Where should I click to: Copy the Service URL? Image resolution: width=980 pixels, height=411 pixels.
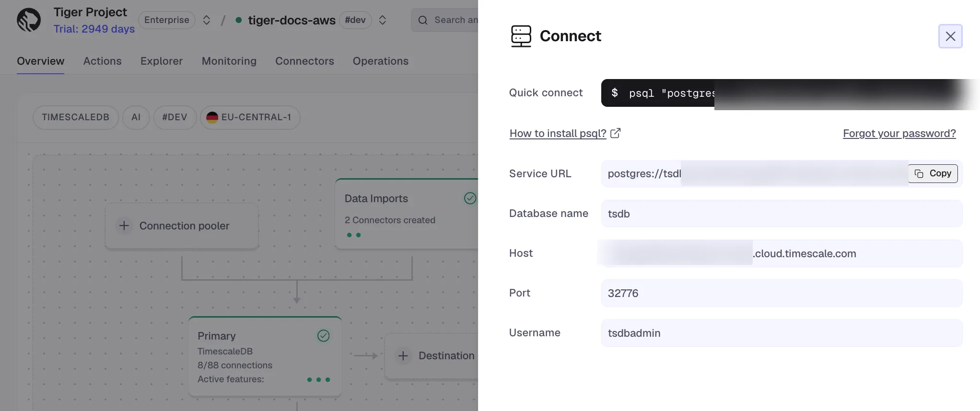(933, 173)
